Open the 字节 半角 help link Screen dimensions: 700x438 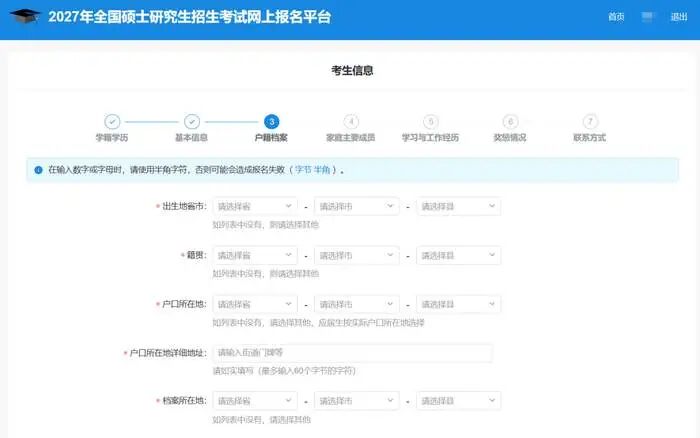(312, 170)
